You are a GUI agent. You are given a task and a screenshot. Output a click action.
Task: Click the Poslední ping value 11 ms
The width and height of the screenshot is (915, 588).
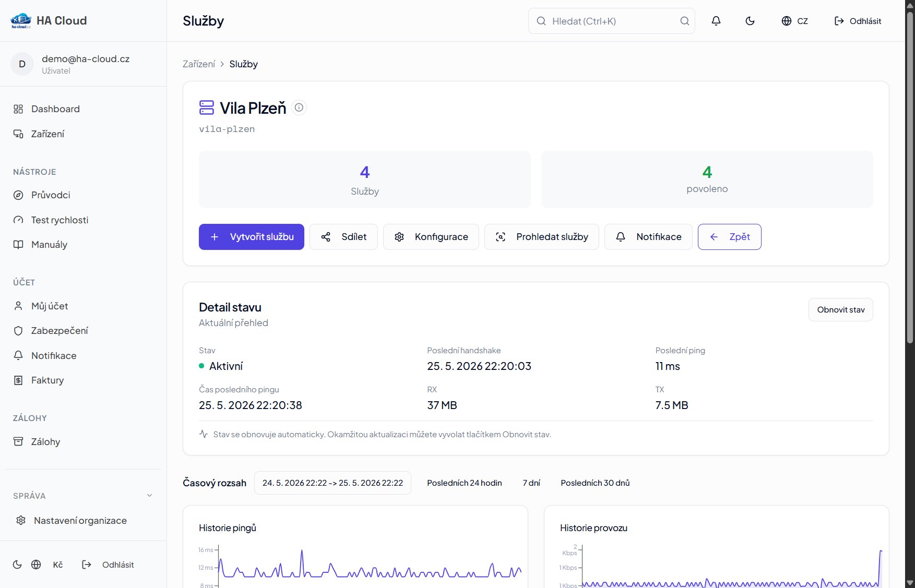click(x=668, y=366)
